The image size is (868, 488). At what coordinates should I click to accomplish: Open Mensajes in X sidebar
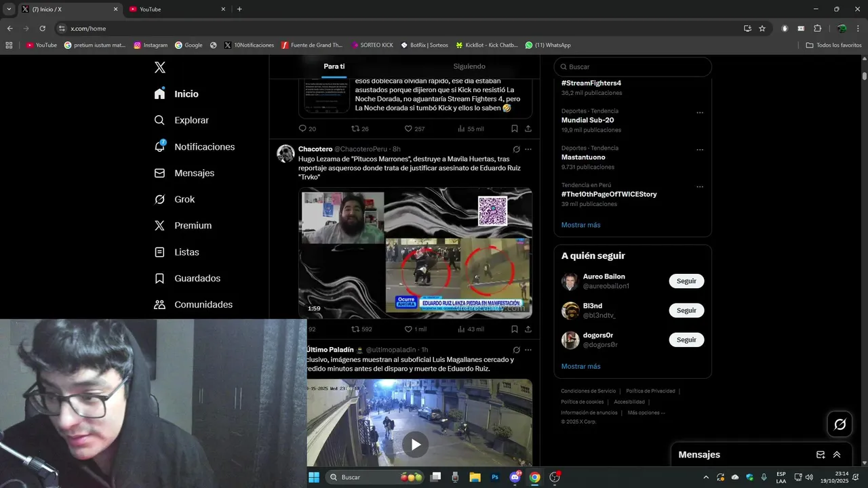click(184, 173)
